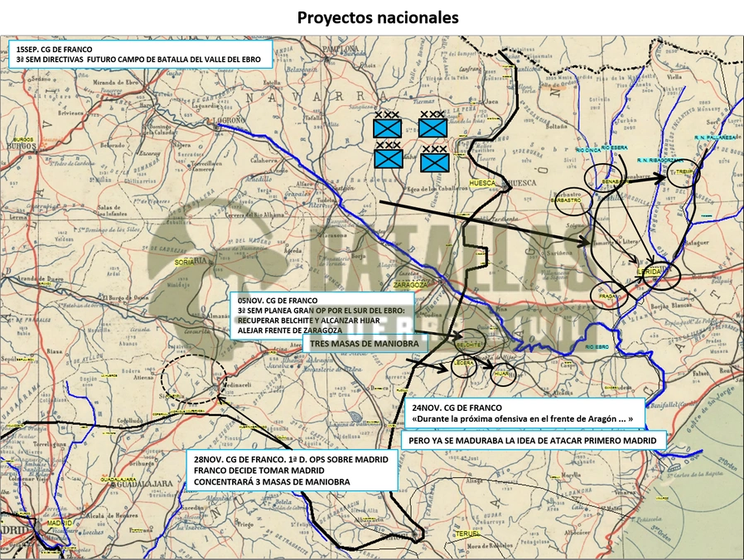Click the lower-right blue army corps symbol
744x560 pixels.
(435, 159)
